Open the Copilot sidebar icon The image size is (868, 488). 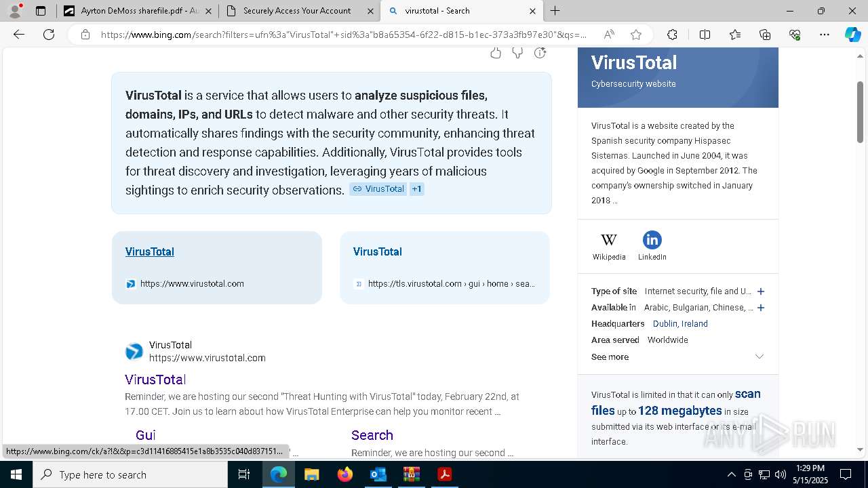tap(852, 35)
